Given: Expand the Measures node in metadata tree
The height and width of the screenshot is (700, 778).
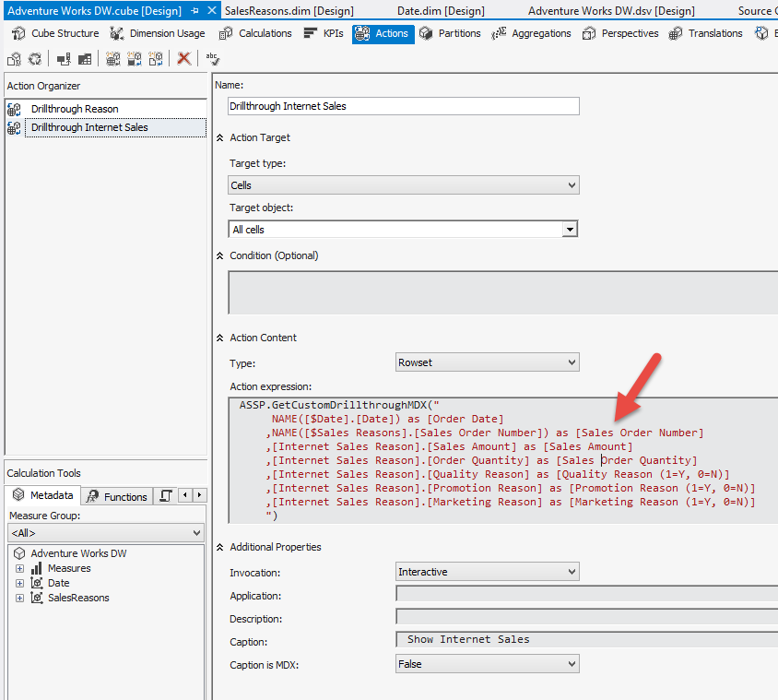Looking at the screenshot, I should [x=19, y=568].
